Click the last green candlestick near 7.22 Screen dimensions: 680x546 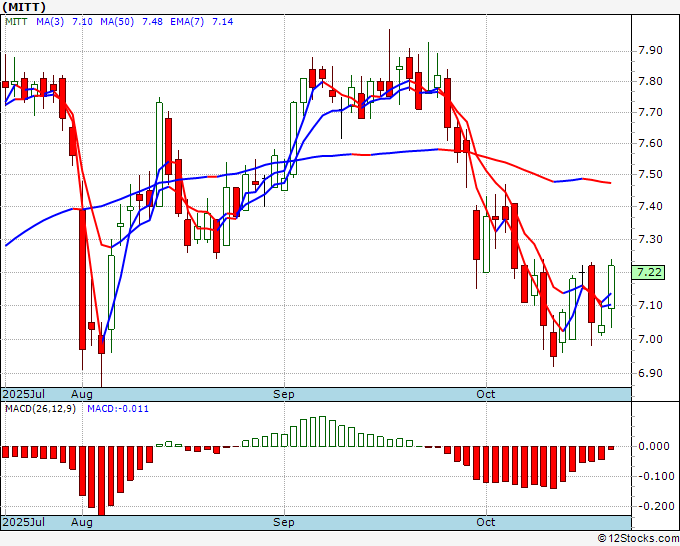[611, 287]
